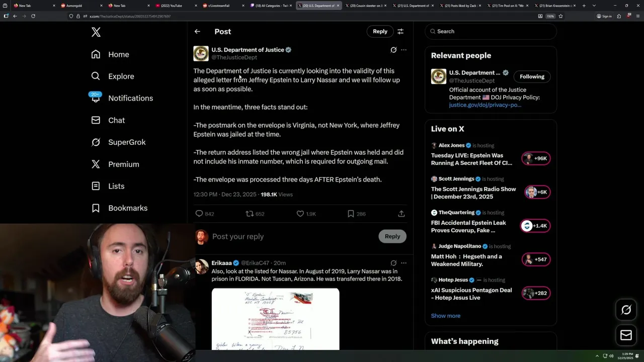Click the share icon on the post
The image size is (644, 362).
pos(401,214)
